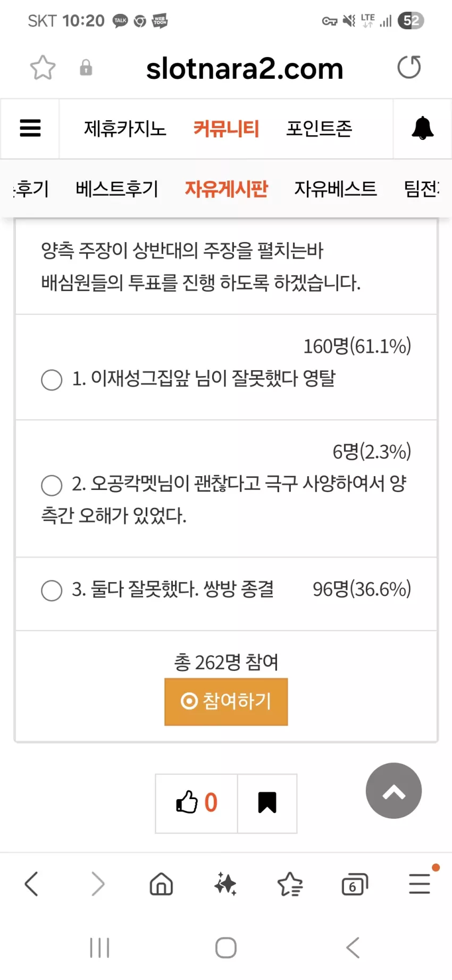
Task: Tap the slotnara2.com address field
Action: 245,69
